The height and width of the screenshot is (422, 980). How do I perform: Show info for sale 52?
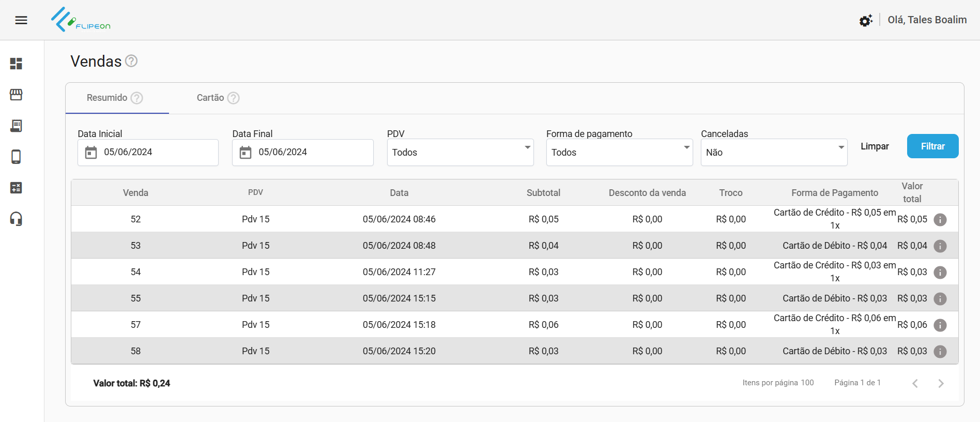[x=940, y=220]
